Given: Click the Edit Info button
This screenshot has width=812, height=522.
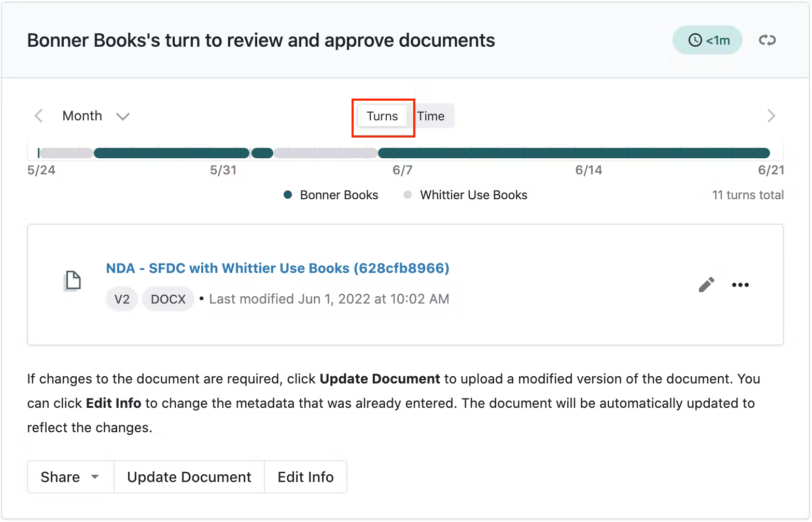Looking at the screenshot, I should (x=305, y=477).
